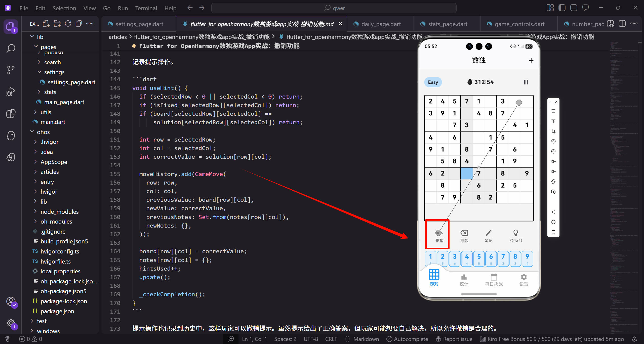The image size is (644, 344).
Task: Show notifications from the status bar bell
Action: 634,339
